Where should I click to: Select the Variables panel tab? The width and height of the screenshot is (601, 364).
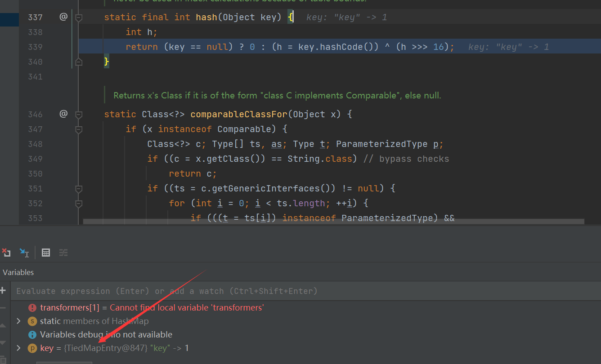(x=18, y=272)
